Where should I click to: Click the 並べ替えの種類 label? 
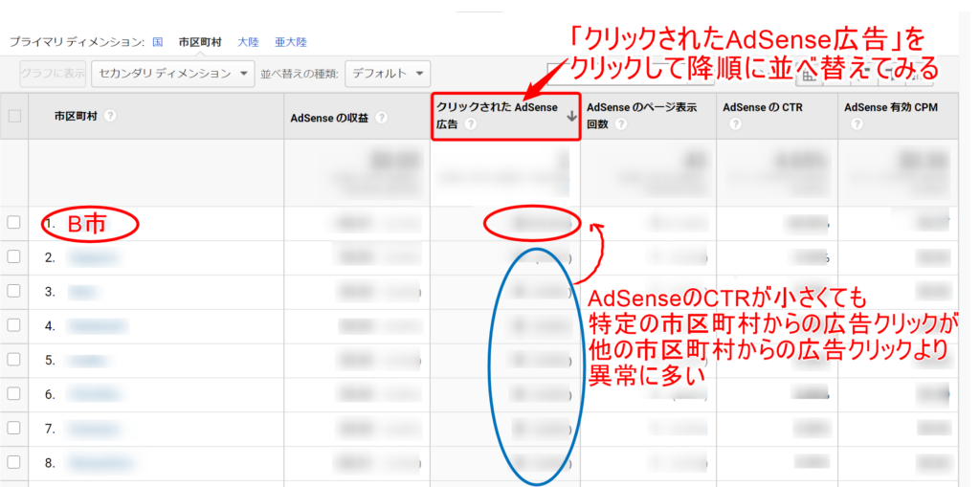click(300, 74)
